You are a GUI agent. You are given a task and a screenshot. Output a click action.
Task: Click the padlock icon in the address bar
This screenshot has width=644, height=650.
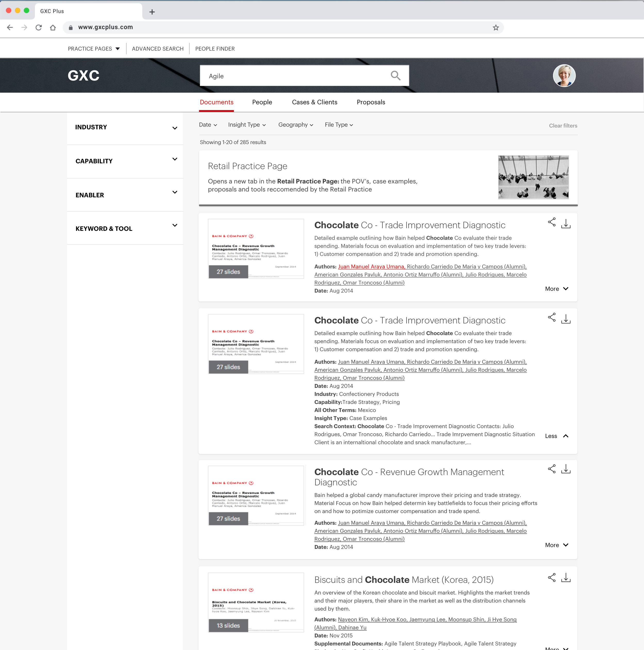point(71,28)
